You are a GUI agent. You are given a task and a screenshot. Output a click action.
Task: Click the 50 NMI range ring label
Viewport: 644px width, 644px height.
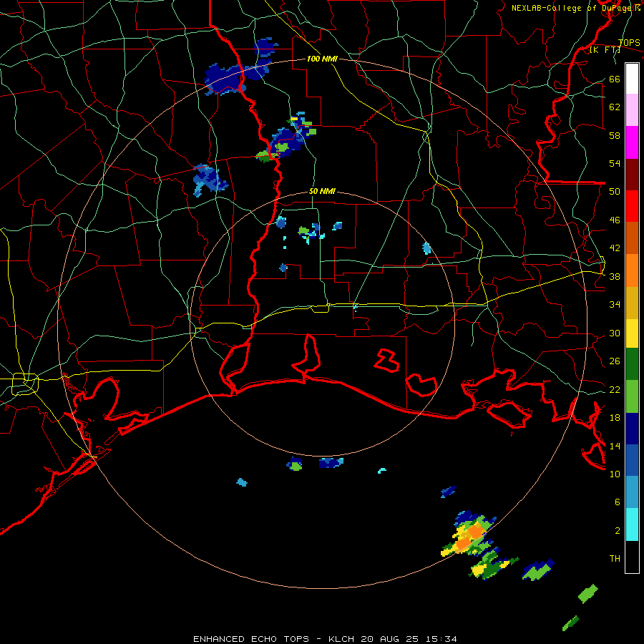pyautogui.click(x=322, y=191)
